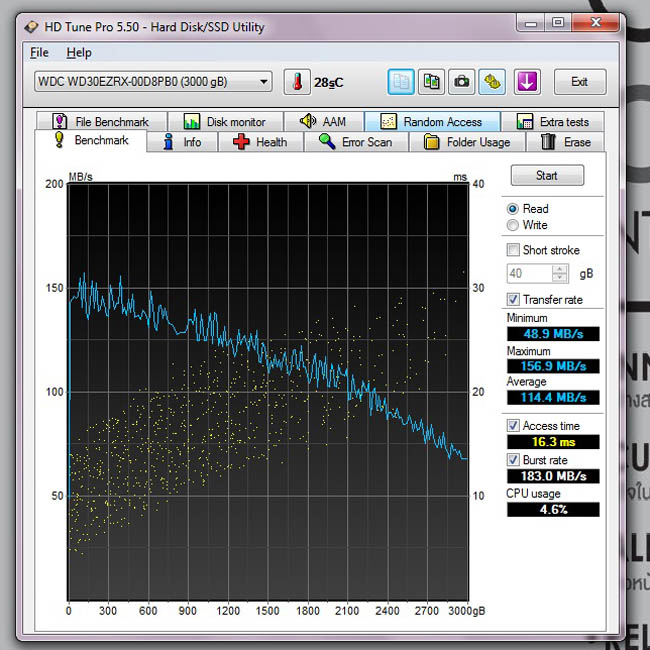Open options with the yellow tools icon

[x=492, y=82]
